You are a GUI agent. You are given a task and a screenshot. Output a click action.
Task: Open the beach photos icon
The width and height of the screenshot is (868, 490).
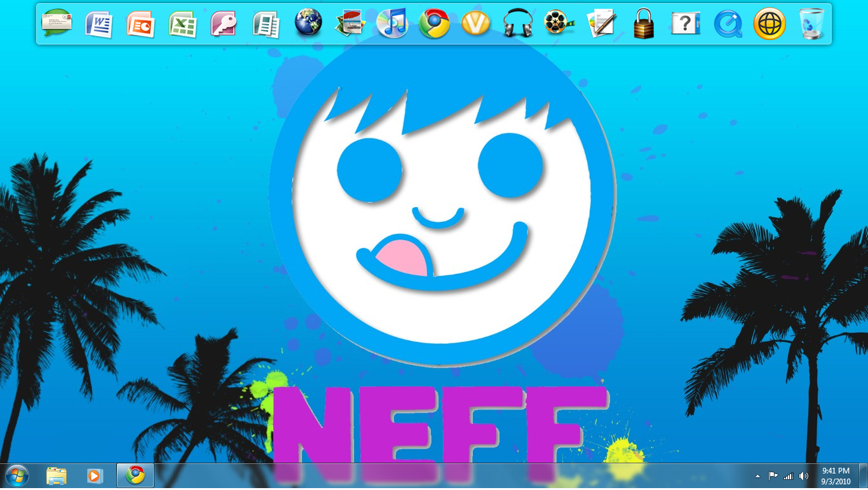click(350, 24)
